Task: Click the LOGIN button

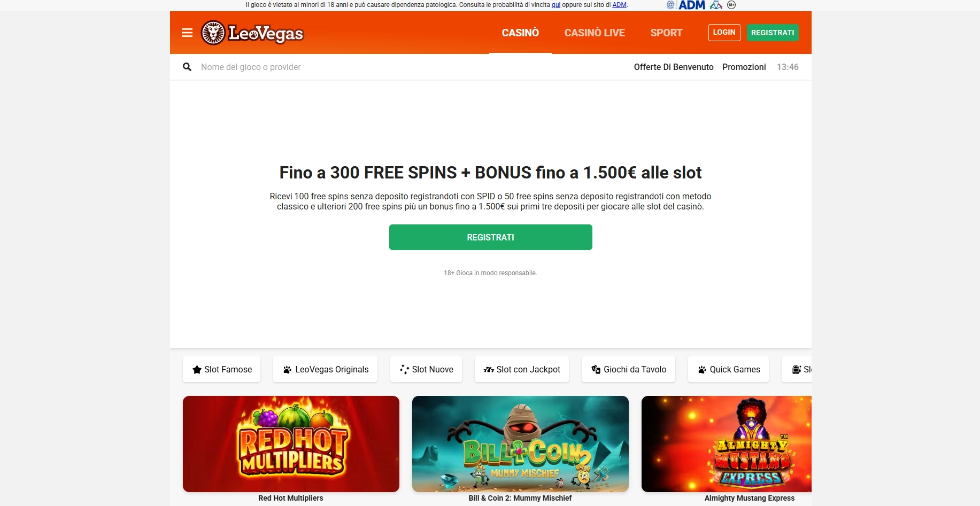Action: [x=724, y=32]
